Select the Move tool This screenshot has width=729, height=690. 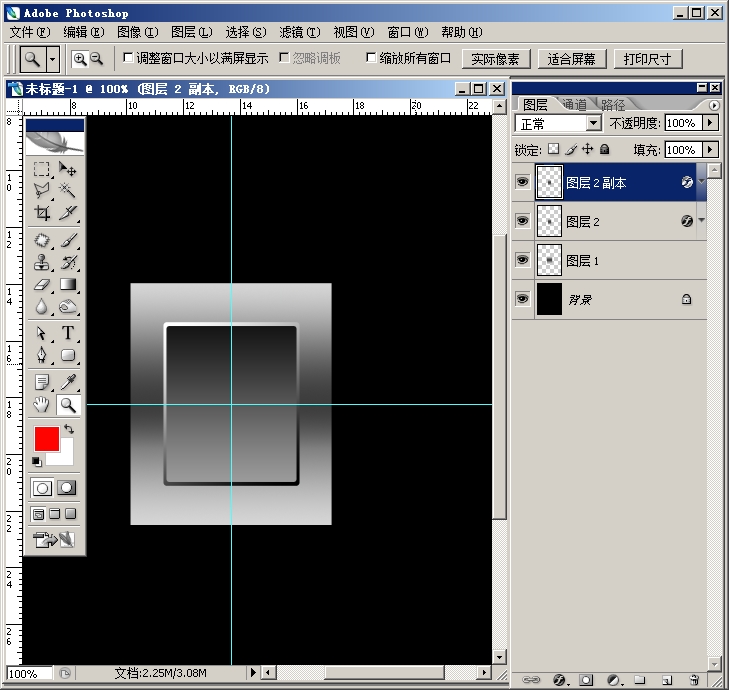[x=68, y=169]
